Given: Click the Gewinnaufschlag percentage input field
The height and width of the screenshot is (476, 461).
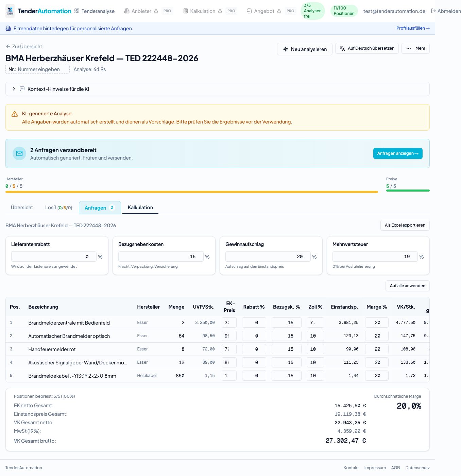Looking at the screenshot, I should tap(268, 257).
